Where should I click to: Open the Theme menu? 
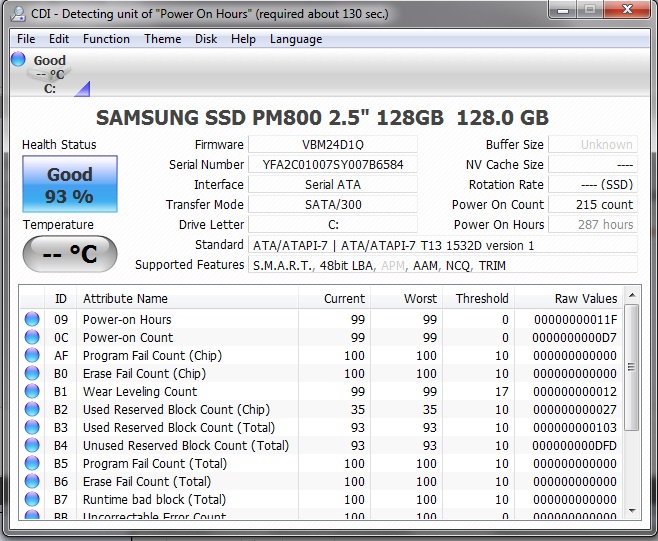(163, 39)
